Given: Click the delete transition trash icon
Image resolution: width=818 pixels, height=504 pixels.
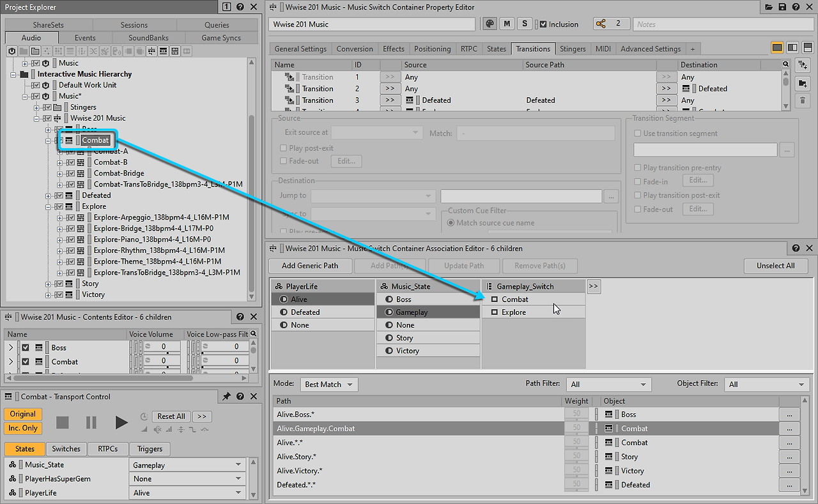Looking at the screenshot, I should click(x=803, y=101).
